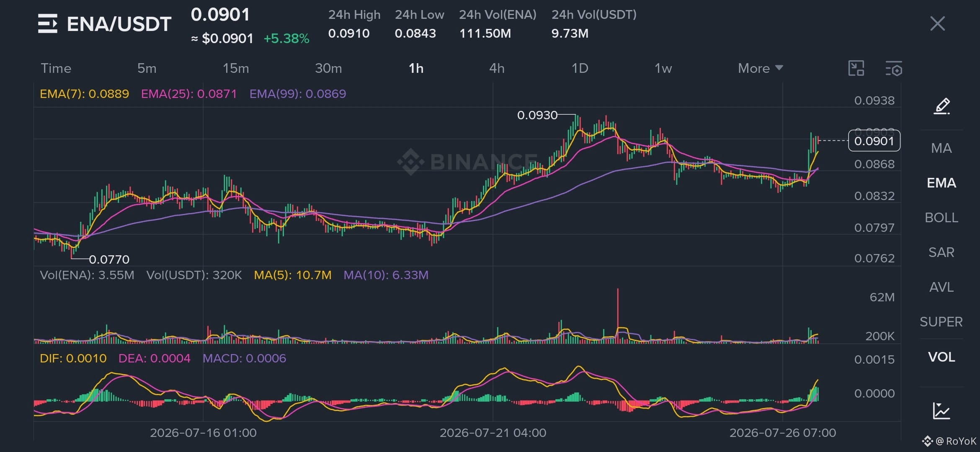980x452 pixels.
Task: Select the 15m interval tab
Action: (x=236, y=68)
